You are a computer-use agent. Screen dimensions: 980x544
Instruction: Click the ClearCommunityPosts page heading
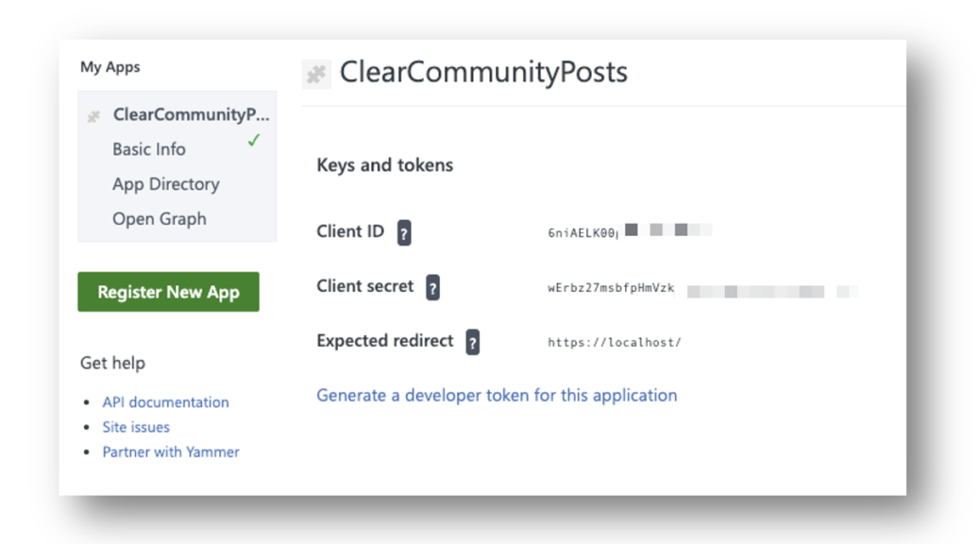click(483, 72)
